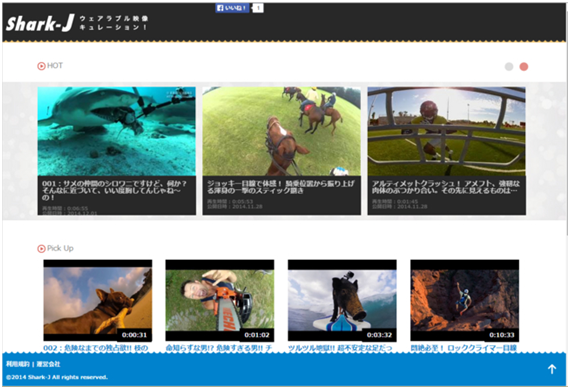
Task: Open the 運営会社 footer link
Action: (48, 364)
